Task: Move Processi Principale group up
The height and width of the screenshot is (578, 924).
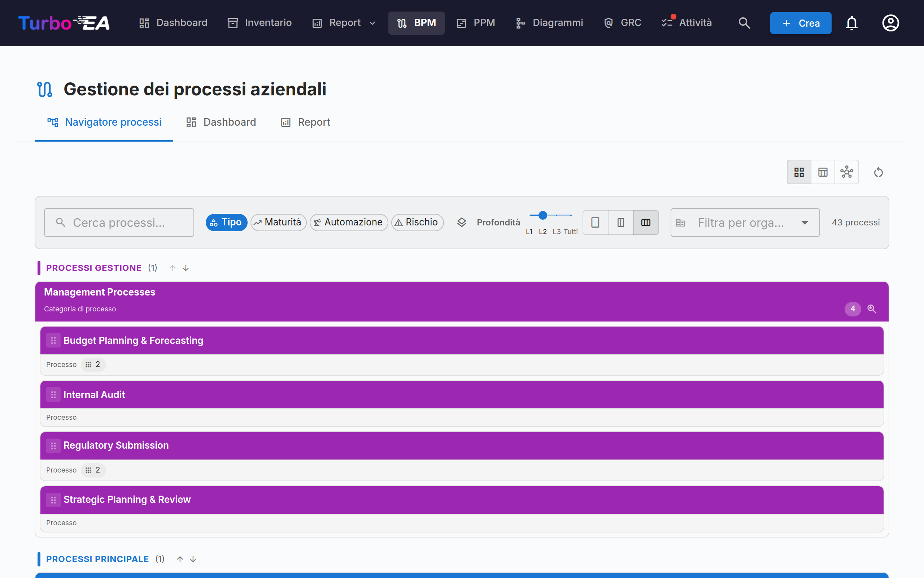Action: click(x=180, y=559)
